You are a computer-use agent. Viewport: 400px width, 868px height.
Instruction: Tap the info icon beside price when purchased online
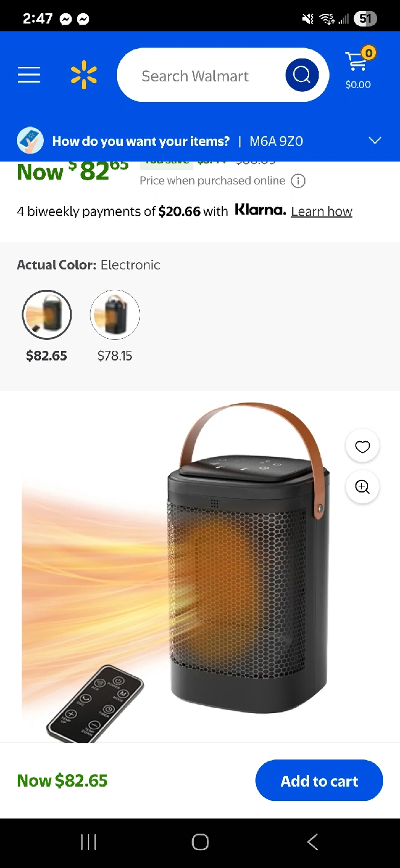point(298,181)
